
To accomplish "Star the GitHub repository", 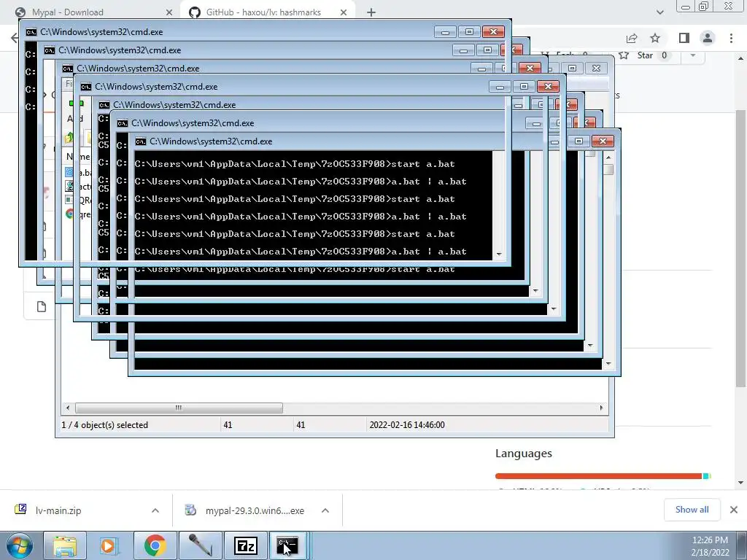I will point(643,55).
